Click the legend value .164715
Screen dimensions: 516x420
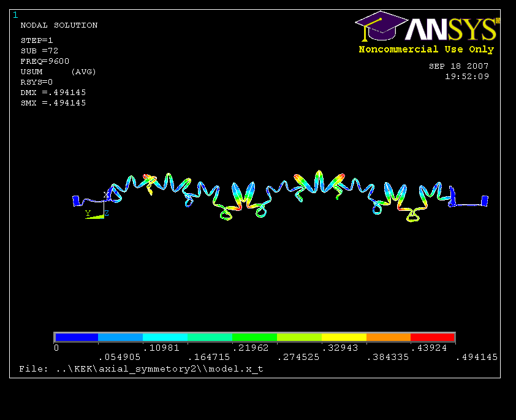coord(208,357)
